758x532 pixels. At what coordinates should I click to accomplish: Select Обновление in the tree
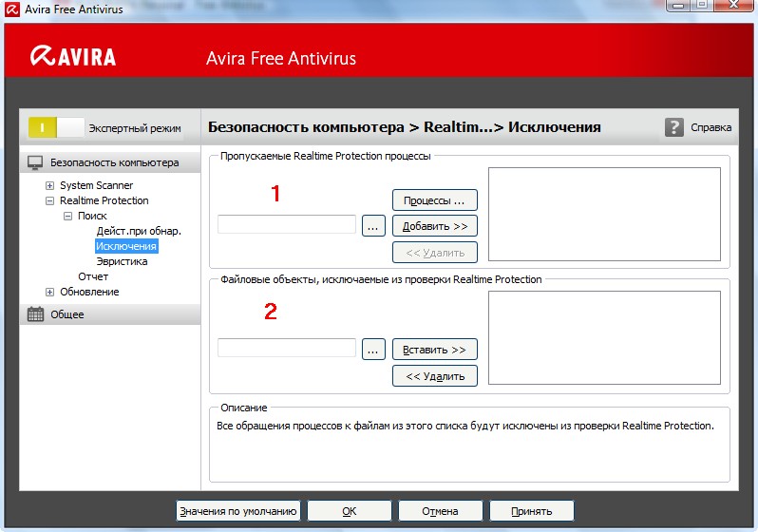[89, 292]
